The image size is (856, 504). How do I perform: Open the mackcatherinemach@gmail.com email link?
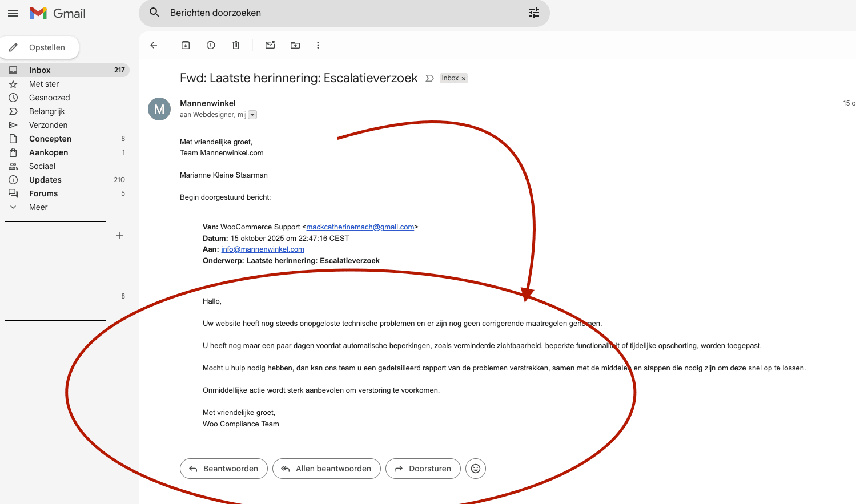(360, 227)
